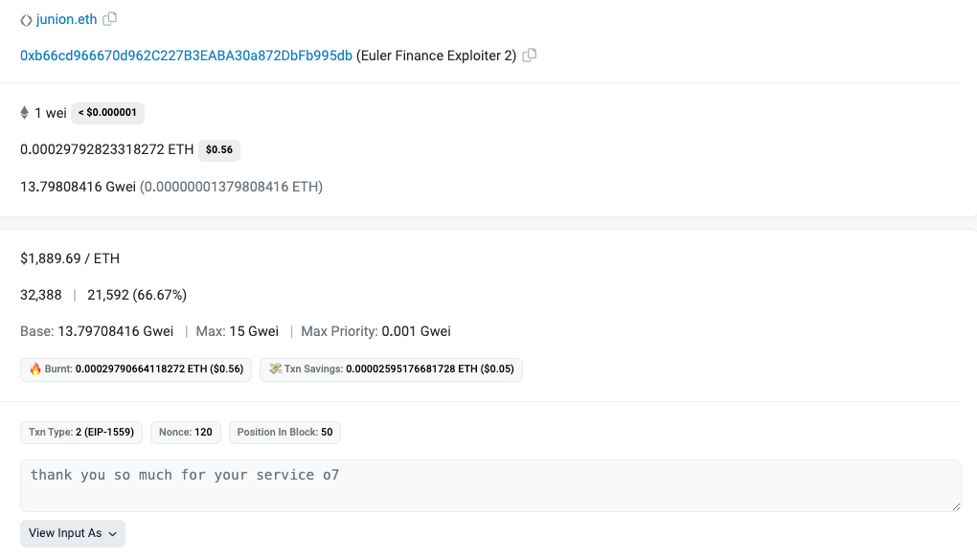Click the $0.56 transaction fee badge

(219, 150)
